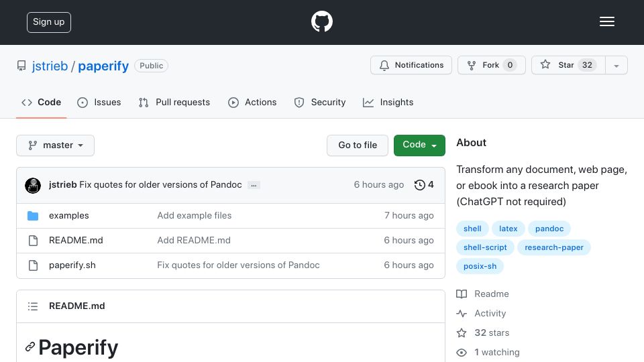Click jstrieb username in the commit row

(63, 185)
